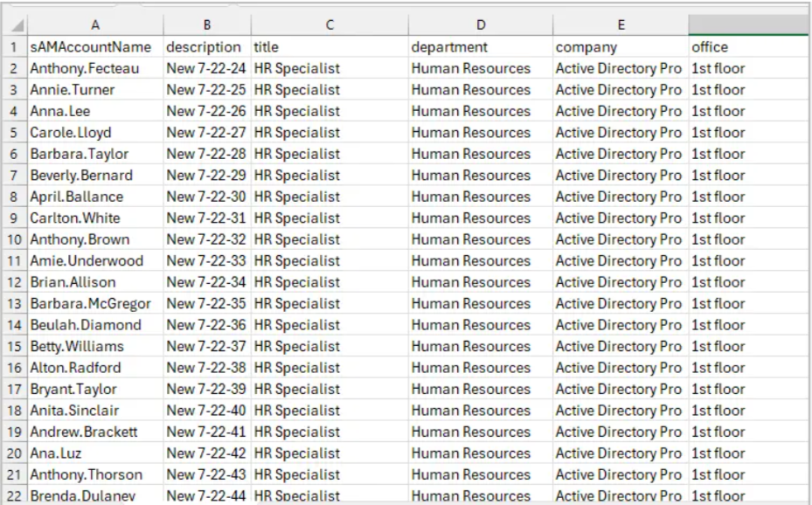The height and width of the screenshot is (505, 812).
Task: Click HR Specialist in Anna.Lee row
Action: pos(330,111)
